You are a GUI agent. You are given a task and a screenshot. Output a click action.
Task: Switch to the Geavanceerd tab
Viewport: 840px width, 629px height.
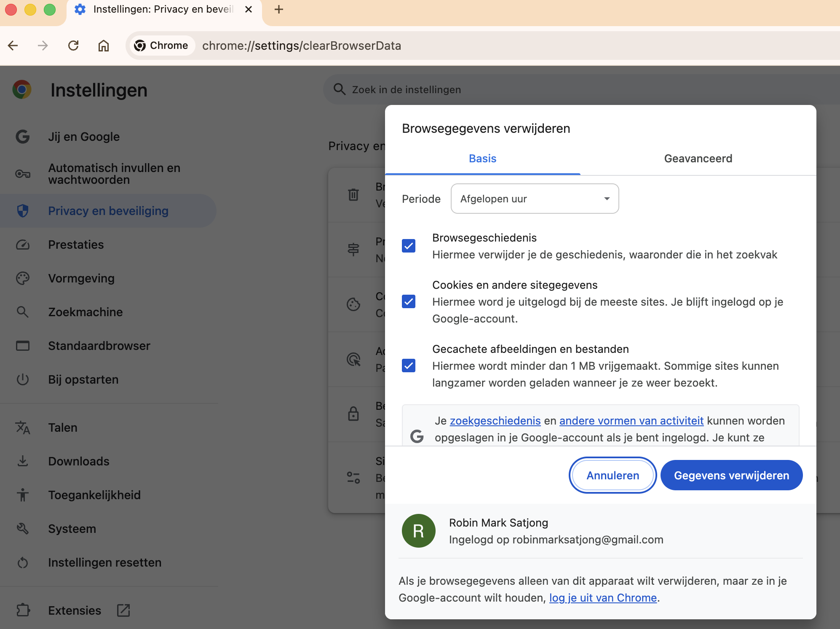(x=698, y=159)
